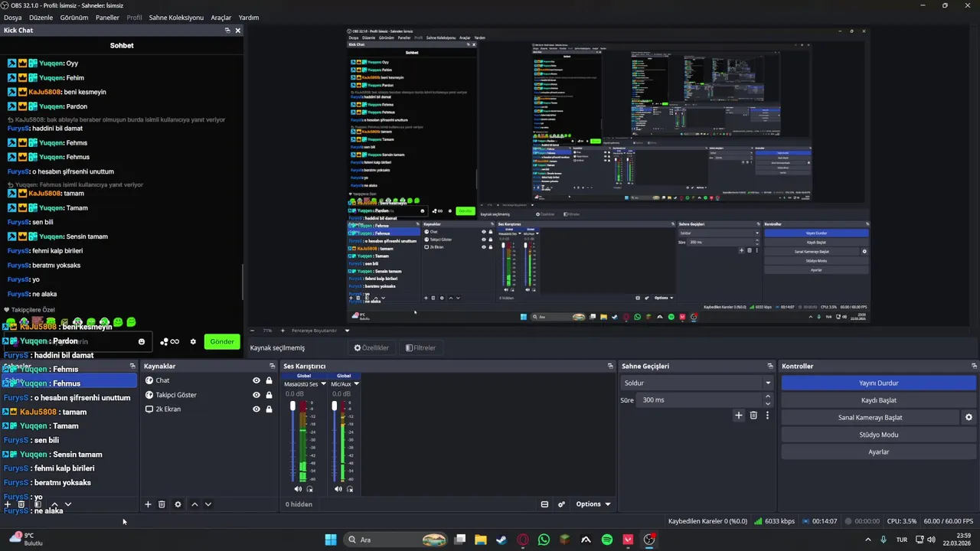
Task: Click the Süre 300 ms duration field
Action: pyautogui.click(x=701, y=400)
